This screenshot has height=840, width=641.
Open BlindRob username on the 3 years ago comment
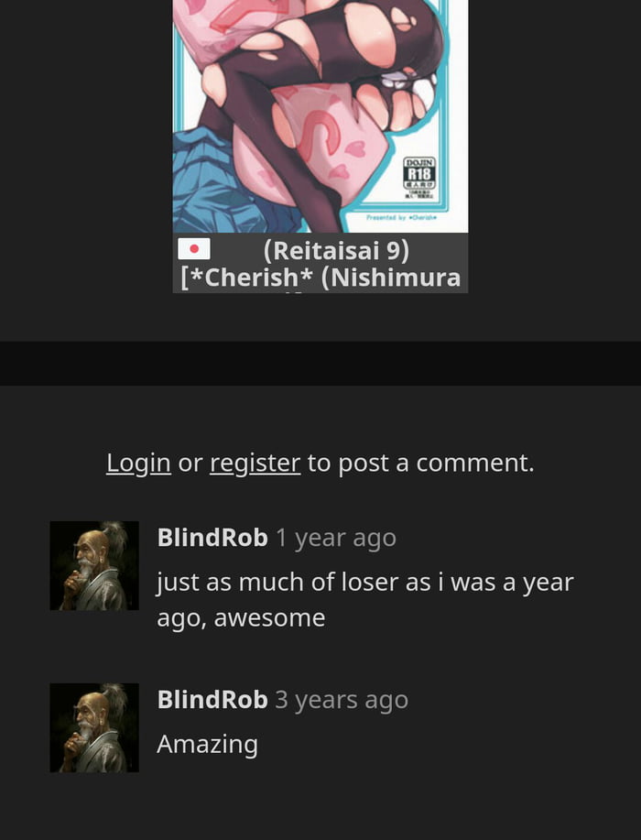click(x=212, y=699)
